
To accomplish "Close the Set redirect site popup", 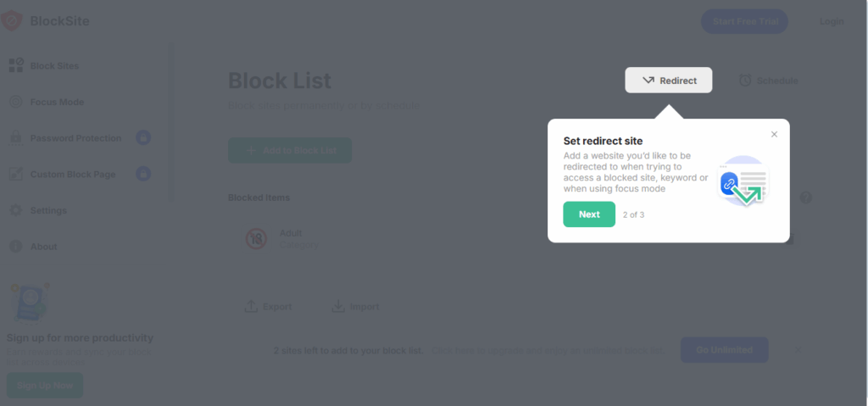I will [774, 134].
